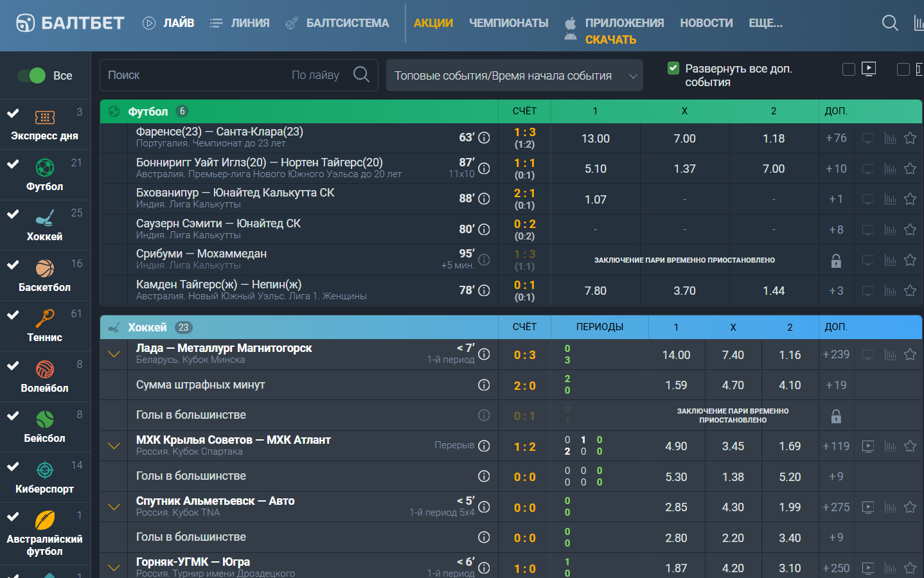Viewport: 924px width, 578px height.
Task: Open video stream for МХК Крылья Советов match
Action: click(868, 446)
